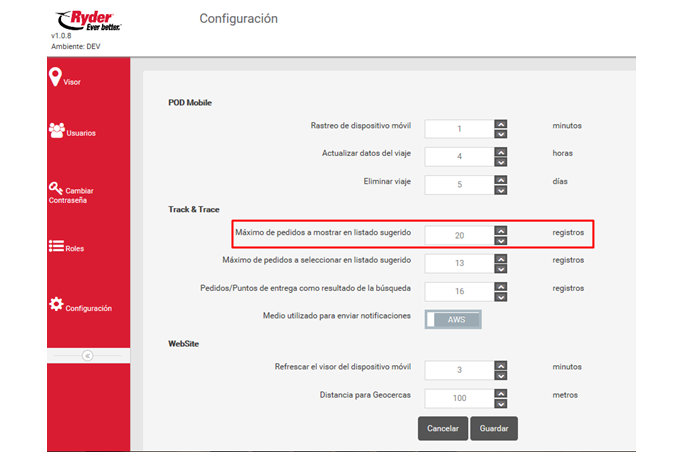Viewport: 686px width, 460px height.
Task: Open Usuarios via the people icon
Action: coord(56,130)
